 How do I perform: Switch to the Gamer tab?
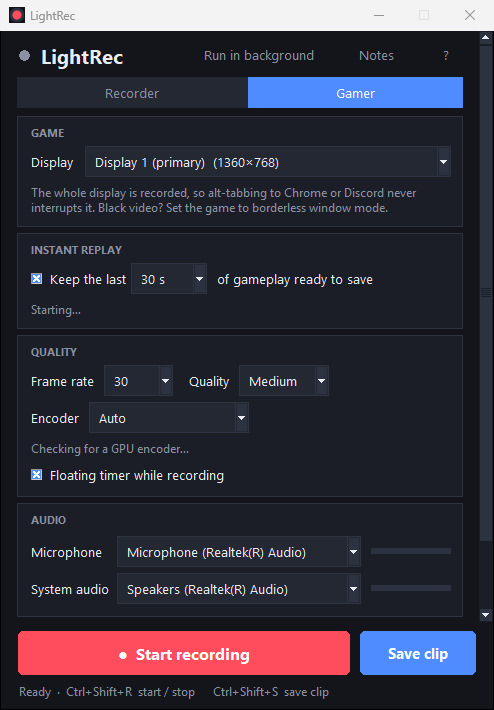point(355,93)
